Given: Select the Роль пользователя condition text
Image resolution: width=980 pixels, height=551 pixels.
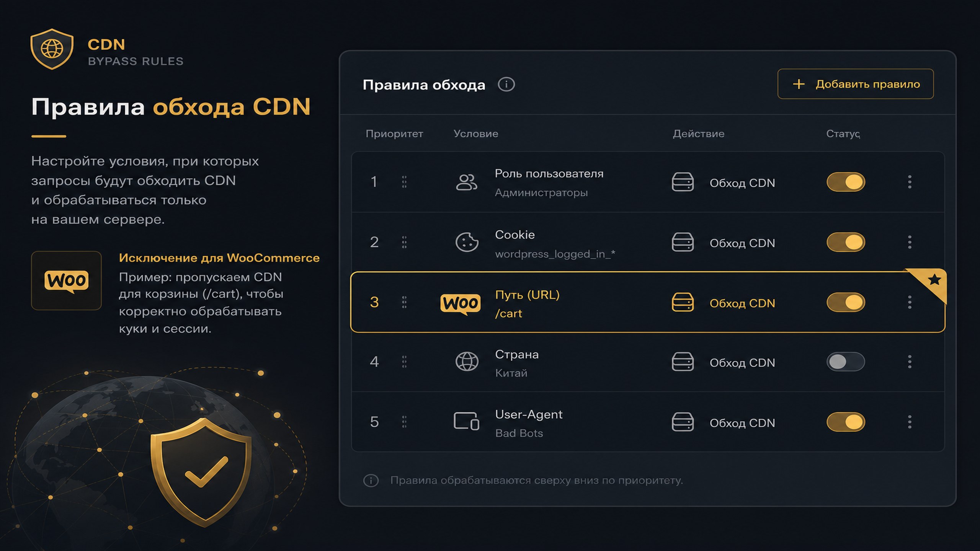Looking at the screenshot, I should tap(549, 174).
